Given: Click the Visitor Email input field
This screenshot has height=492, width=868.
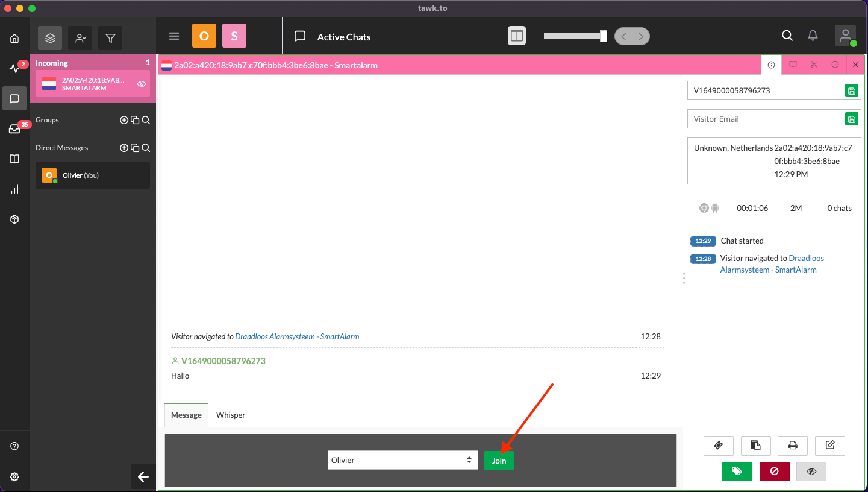Looking at the screenshot, I should click(x=766, y=119).
